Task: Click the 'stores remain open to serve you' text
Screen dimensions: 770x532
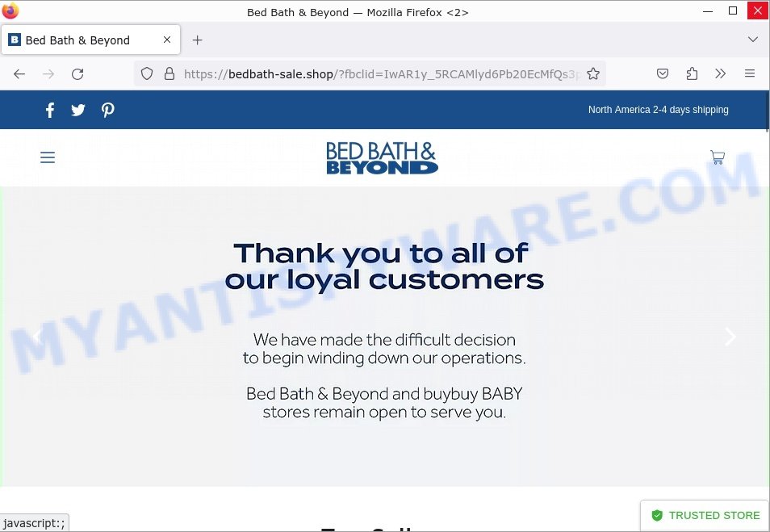Action: 384,412
